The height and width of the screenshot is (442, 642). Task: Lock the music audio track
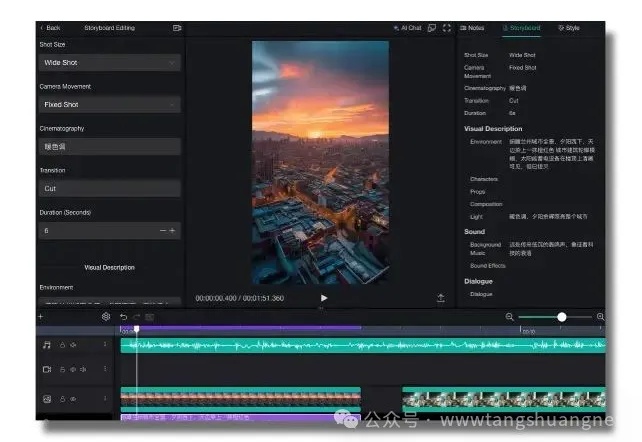62,345
